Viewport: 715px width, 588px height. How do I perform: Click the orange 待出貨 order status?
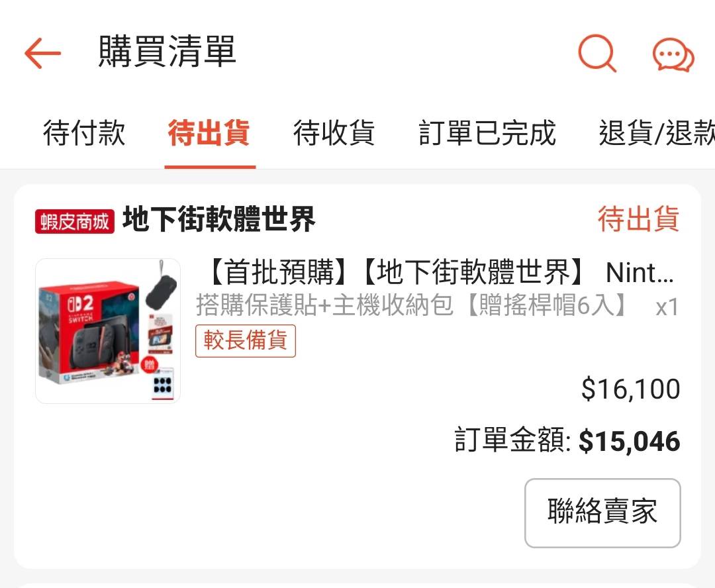point(638,219)
